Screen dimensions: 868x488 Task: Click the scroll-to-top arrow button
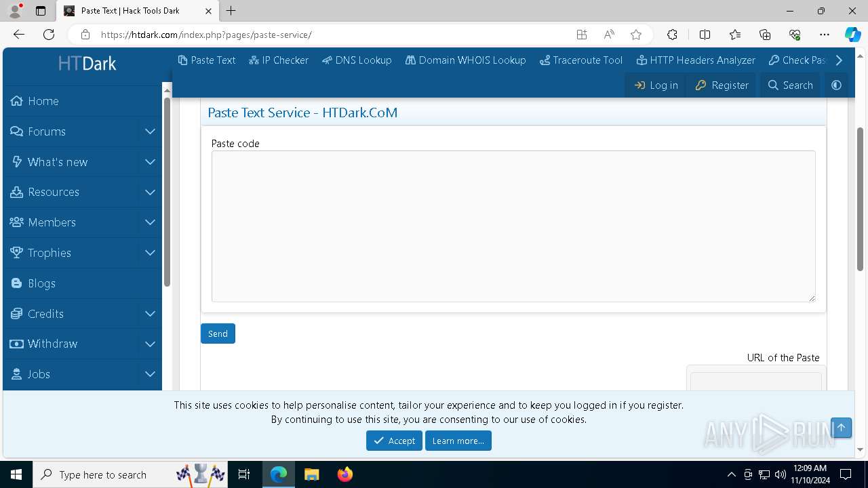click(841, 427)
